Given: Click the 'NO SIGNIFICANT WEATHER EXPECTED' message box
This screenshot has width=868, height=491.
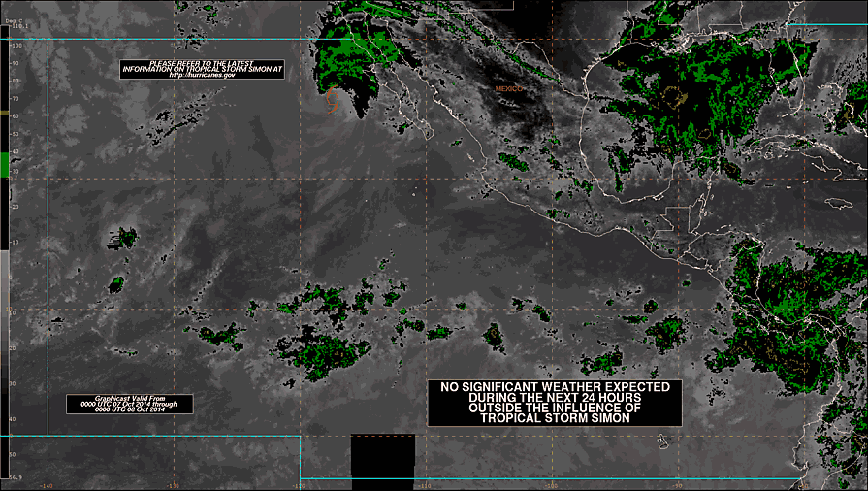Looking at the screenshot, I should pos(555,403).
